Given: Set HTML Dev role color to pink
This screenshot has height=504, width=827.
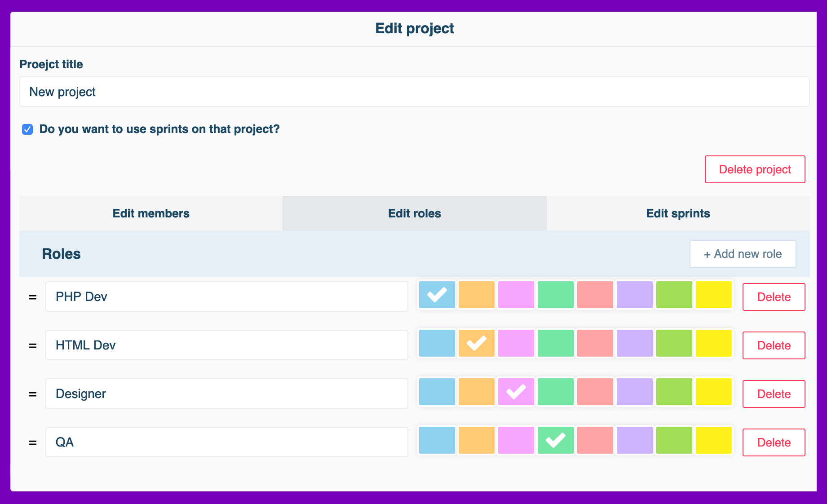Looking at the screenshot, I should [x=516, y=343].
